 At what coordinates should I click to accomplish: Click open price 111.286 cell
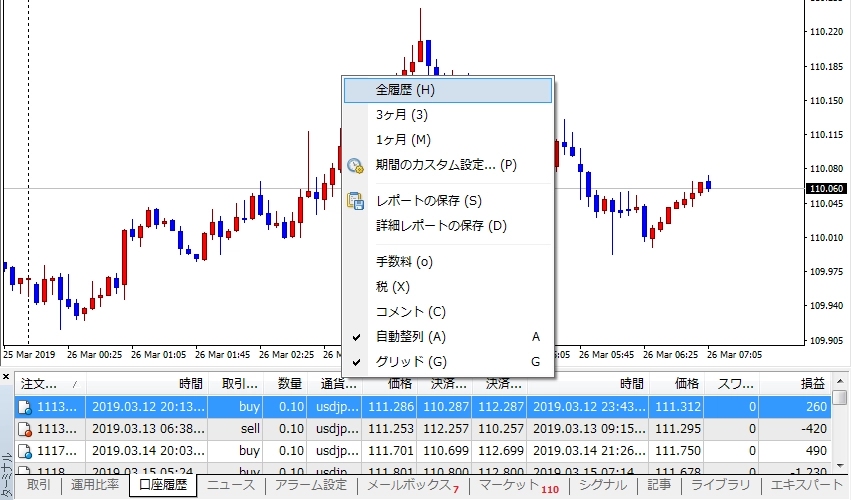click(391, 407)
